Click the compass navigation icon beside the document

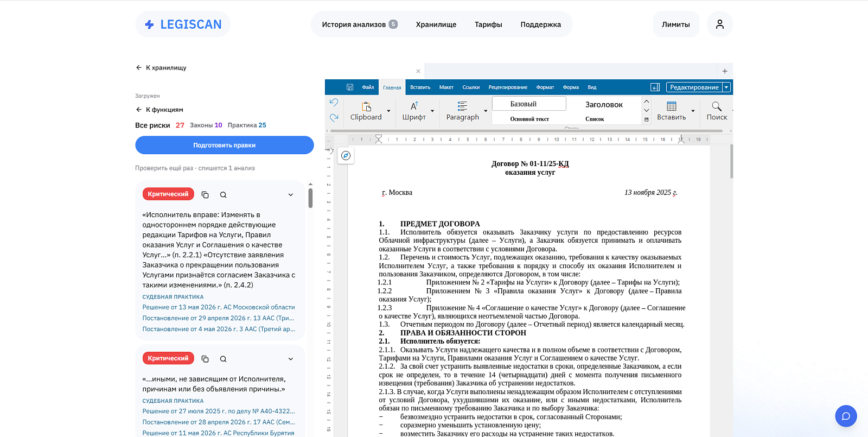coord(346,156)
